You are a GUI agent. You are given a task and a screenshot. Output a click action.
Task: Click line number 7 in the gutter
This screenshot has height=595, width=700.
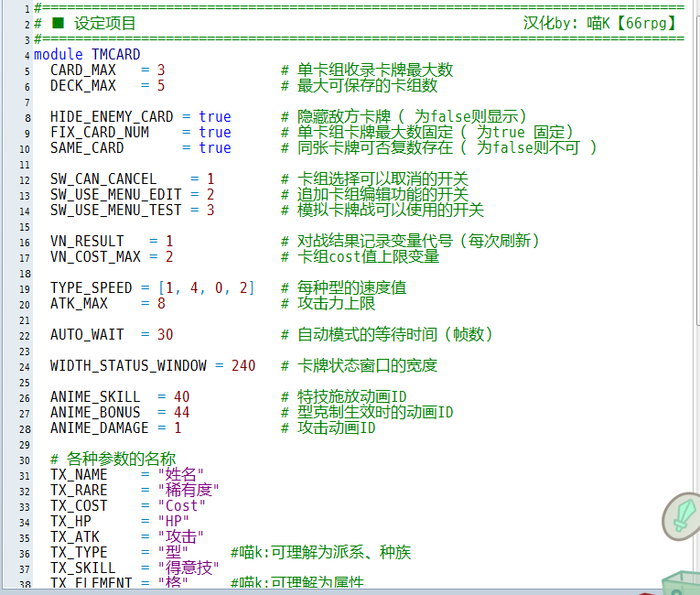point(27,103)
